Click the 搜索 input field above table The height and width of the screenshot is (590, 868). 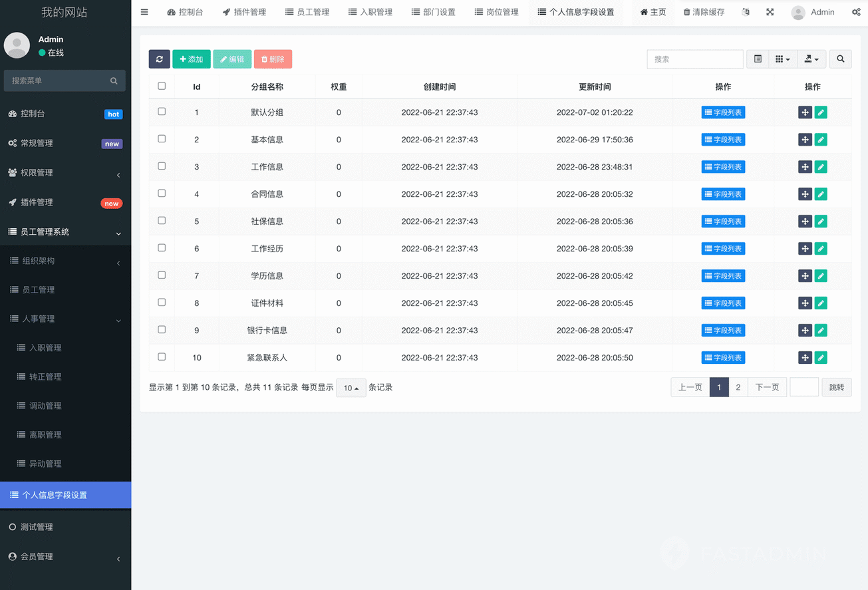[x=694, y=59]
